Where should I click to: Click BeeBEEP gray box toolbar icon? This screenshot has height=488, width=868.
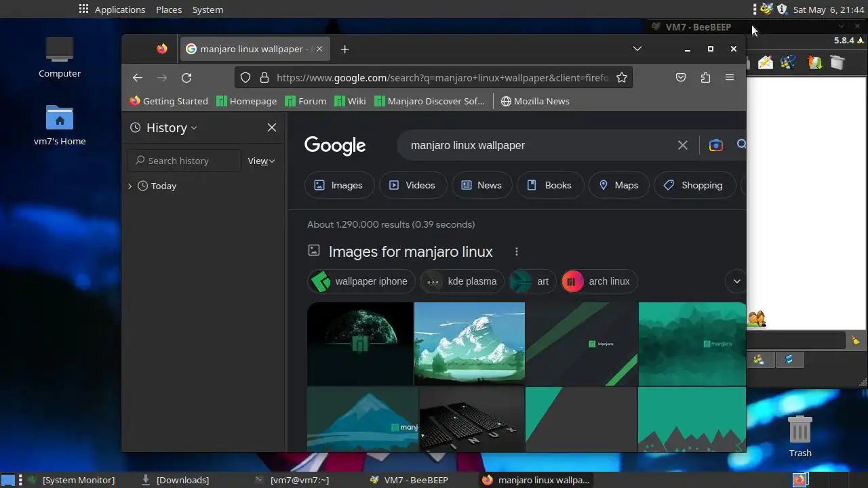837,63
